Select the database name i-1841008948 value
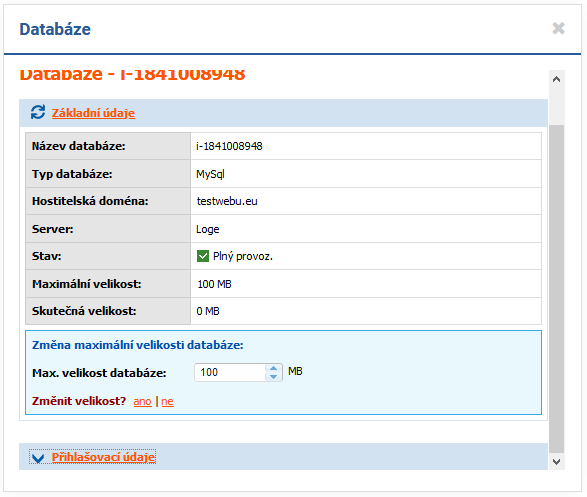587x497 pixels. tap(229, 146)
